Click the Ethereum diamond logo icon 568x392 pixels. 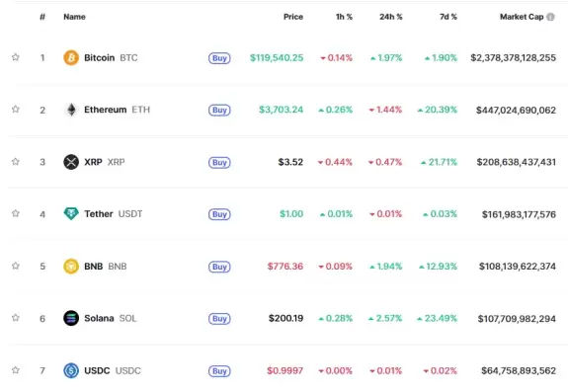(x=71, y=110)
